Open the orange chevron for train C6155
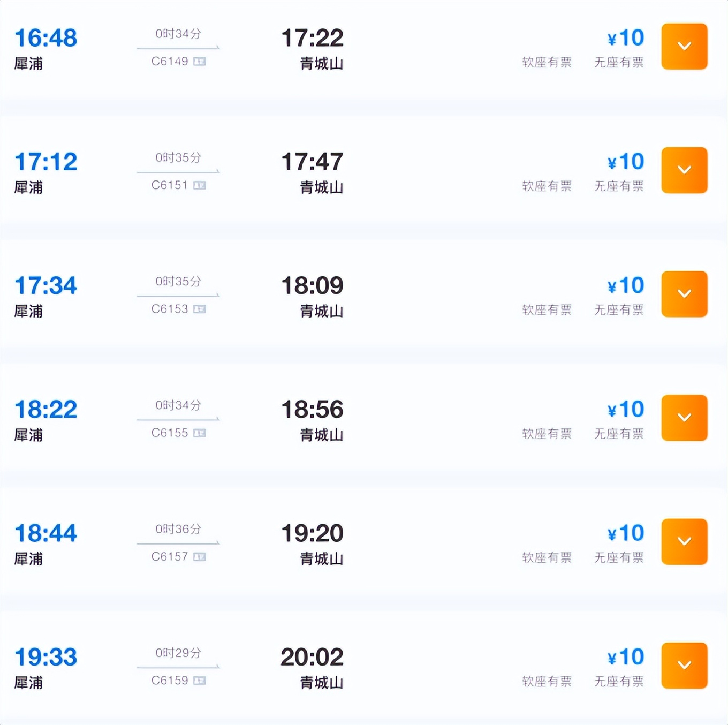The image size is (728, 725). click(x=684, y=418)
